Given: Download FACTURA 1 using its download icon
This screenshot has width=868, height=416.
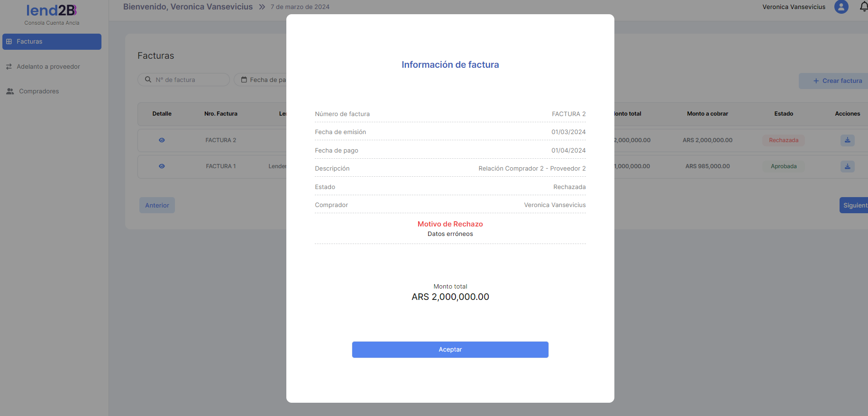Looking at the screenshot, I should coord(847,166).
